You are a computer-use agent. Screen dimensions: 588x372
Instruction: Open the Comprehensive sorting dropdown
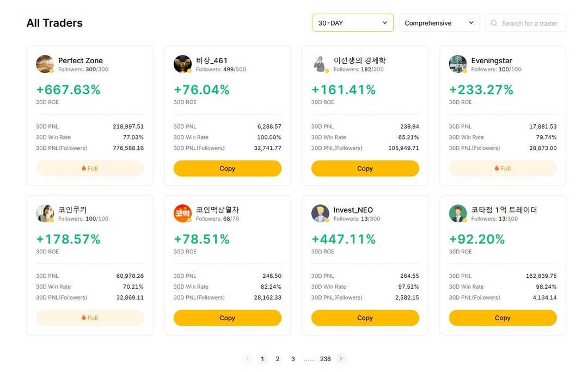tap(439, 23)
